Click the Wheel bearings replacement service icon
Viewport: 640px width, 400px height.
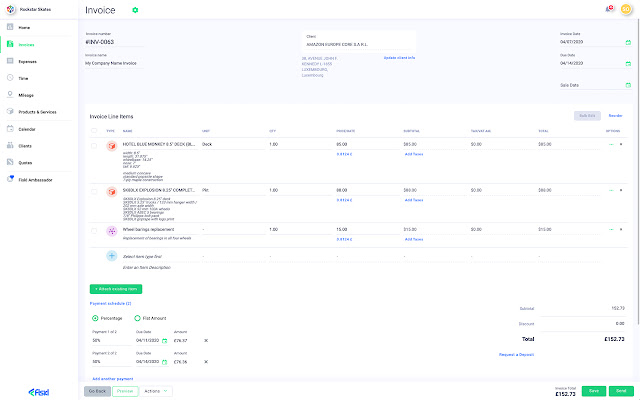point(111,231)
